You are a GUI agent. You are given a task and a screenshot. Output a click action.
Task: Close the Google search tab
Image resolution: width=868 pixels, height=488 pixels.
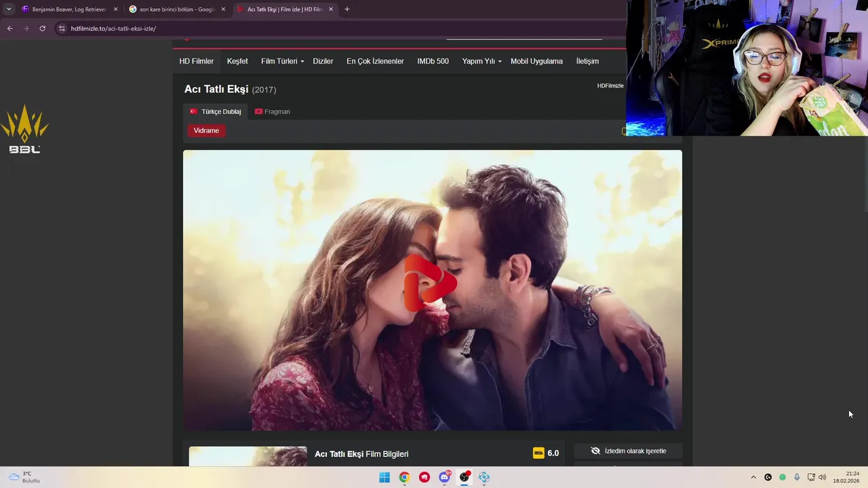(x=223, y=9)
